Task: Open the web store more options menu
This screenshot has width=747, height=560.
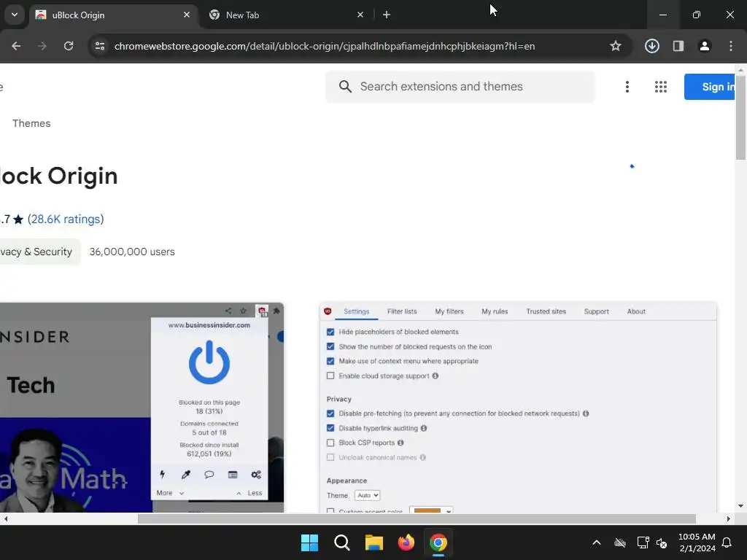Action: (627, 87)
